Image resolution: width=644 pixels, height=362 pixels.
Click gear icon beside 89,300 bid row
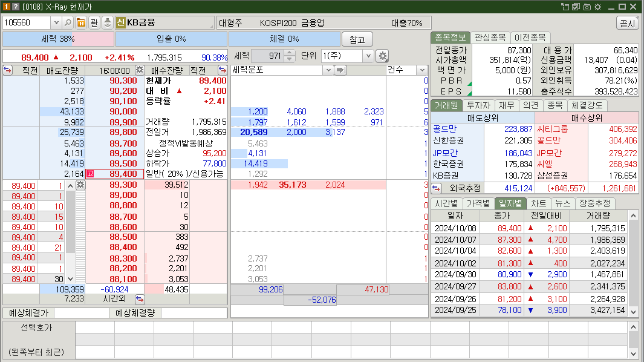80,185
